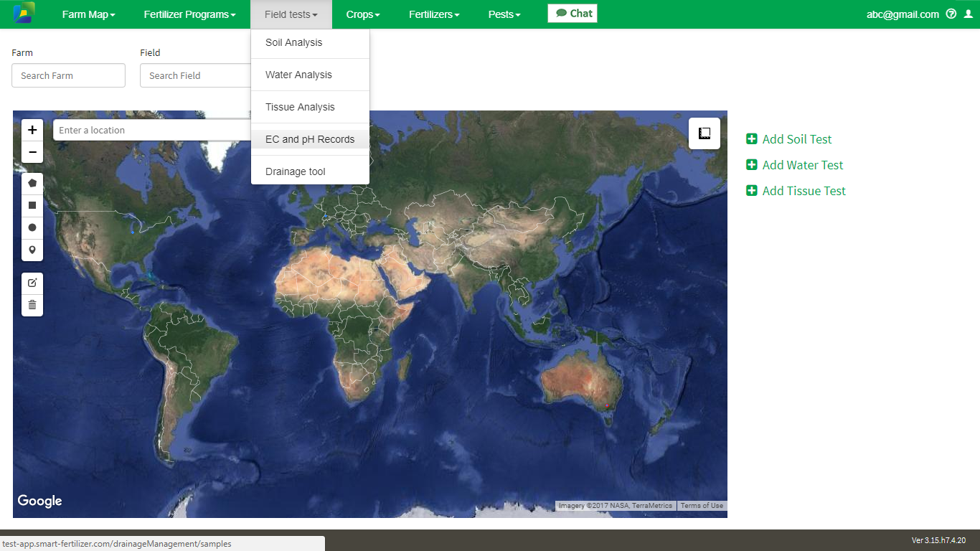Open the help question mark icon
Image resolution: width=980 pixels, height=551 pixels.
pos(951,14)
